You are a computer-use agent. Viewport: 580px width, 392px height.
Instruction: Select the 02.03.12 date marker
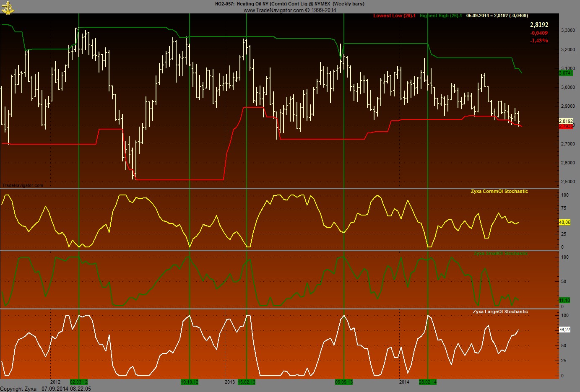coord(79,382)
